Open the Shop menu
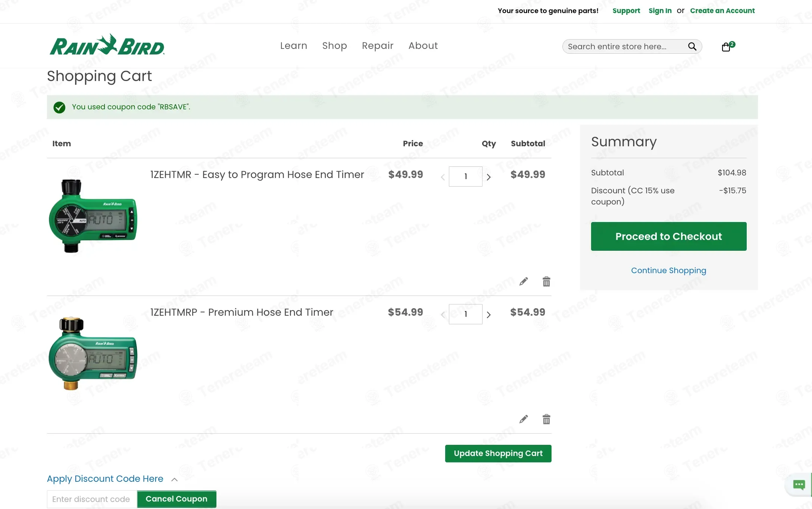This screenshot has height=509, width=812. tap(334, 46)
